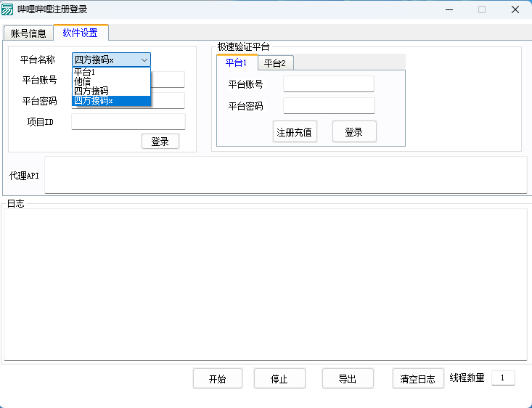This screenshot has height=408, width=532.
Task: Choose 平台1 from the dropdown list
Action: pos(85,72)
